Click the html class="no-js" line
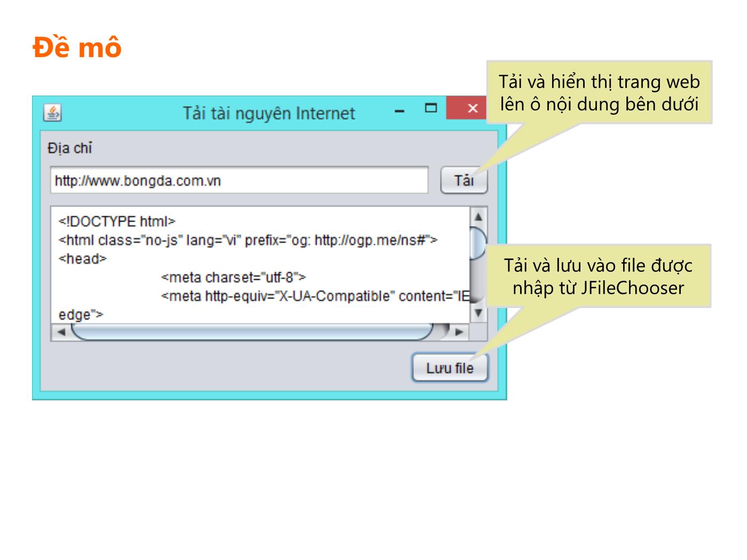Image resolution: width=747 pixels, height=560 pixels. pyautogui.click(x=248, y=240)
